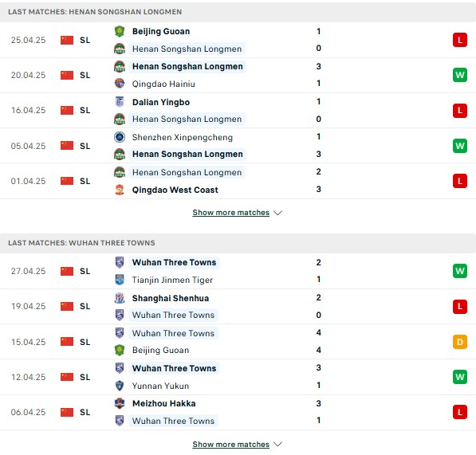
Task: Click the yellow D badge for Beijing Guoan draw
Action: point(460,342)
